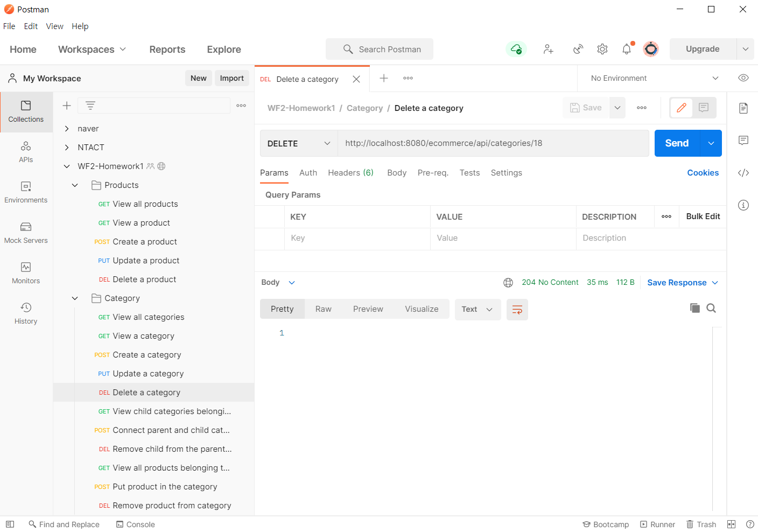Switch to the Visualize response view
The image size is (758, 532).
point(422,309)
